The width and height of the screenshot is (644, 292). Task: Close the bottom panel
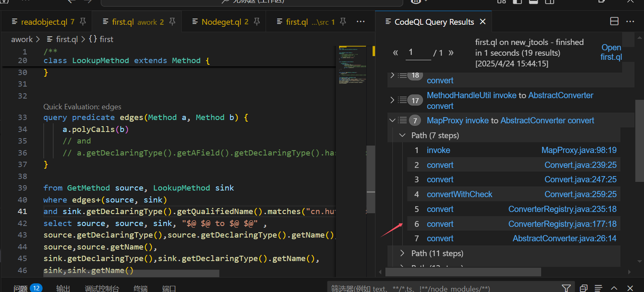[630, 288]
